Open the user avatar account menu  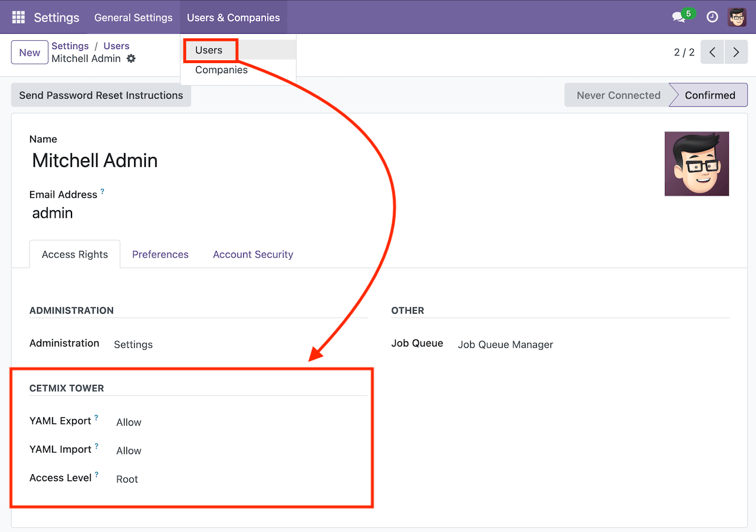737,17
